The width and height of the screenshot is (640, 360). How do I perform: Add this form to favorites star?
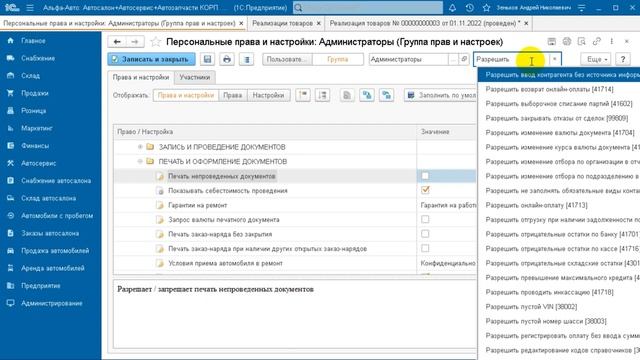[x=156, y=42]
